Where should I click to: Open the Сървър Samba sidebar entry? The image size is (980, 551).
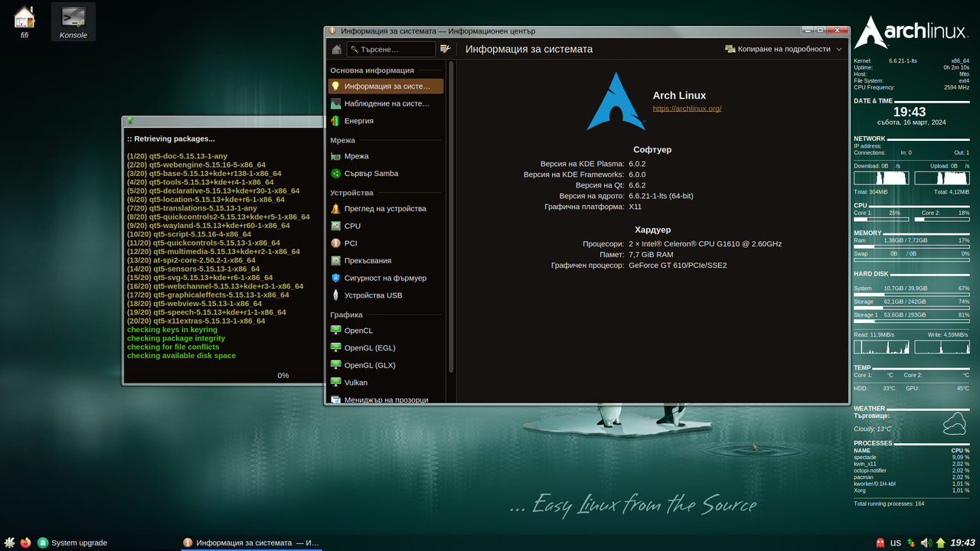[x=386, y=174]
